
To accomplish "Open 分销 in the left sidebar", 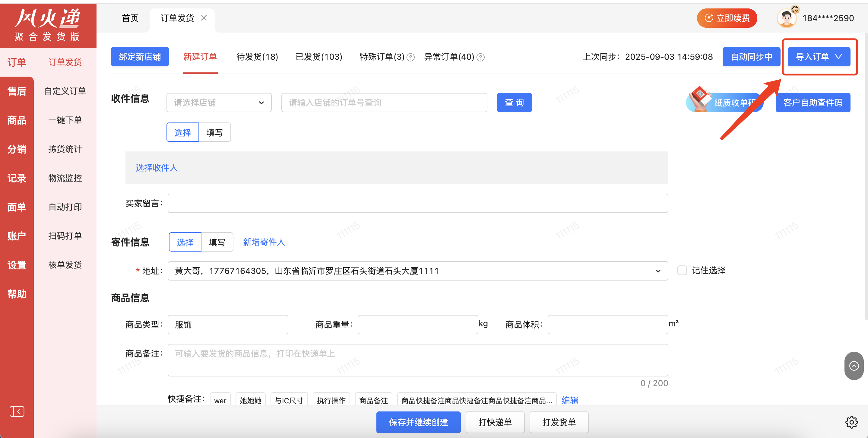I will pyautogui.click(x=17, y=149).
